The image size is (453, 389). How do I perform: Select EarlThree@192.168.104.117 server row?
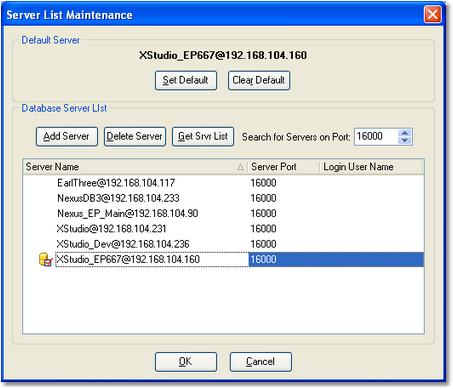[223, 183]
